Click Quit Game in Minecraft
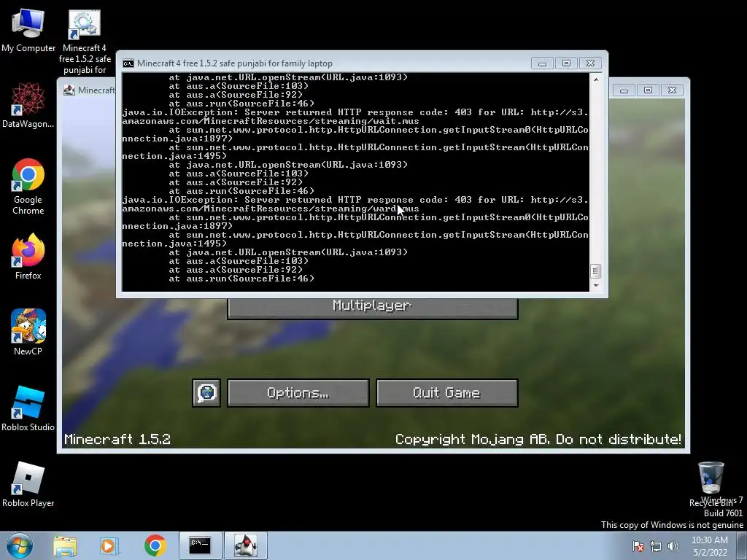Viewport: 747px width, 560px height. click(x=447, y=393)
